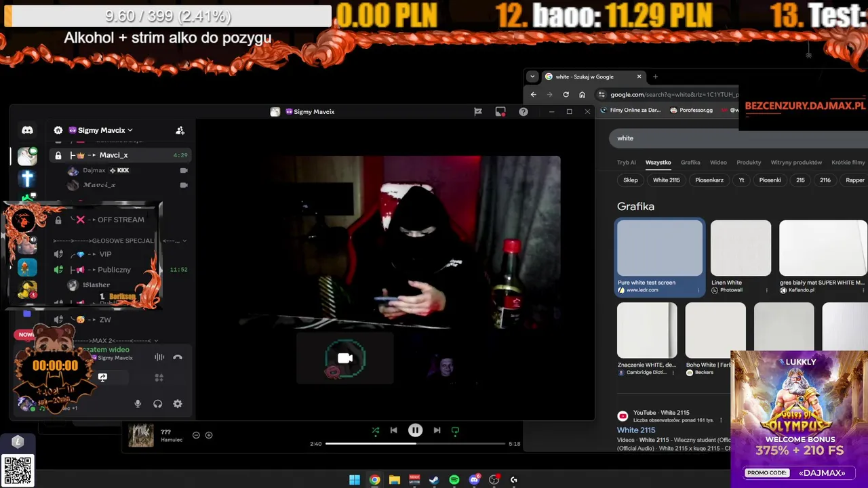Toggle Spotify repeat mode
This screenshot has width=868, height=488.
pyautogui.click(x=455, y=430)
